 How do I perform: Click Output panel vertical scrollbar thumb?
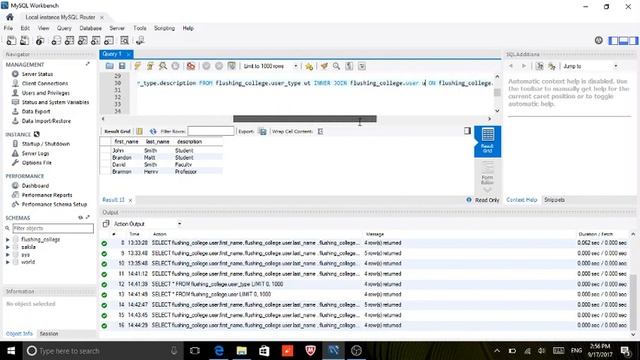pos(633,302)
